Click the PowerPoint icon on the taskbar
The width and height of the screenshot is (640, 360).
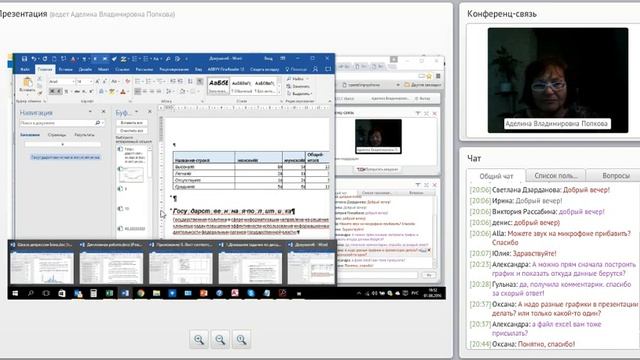click(204, 293)
